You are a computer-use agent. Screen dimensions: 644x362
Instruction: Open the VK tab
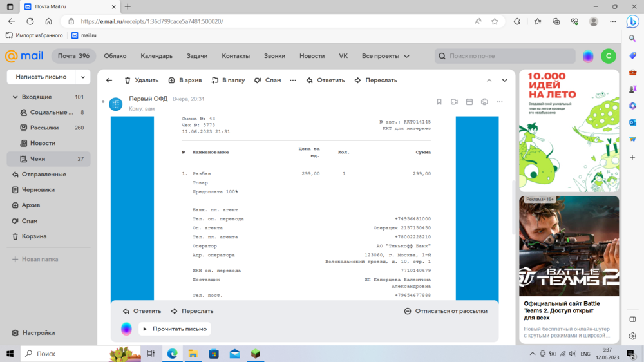343,56
